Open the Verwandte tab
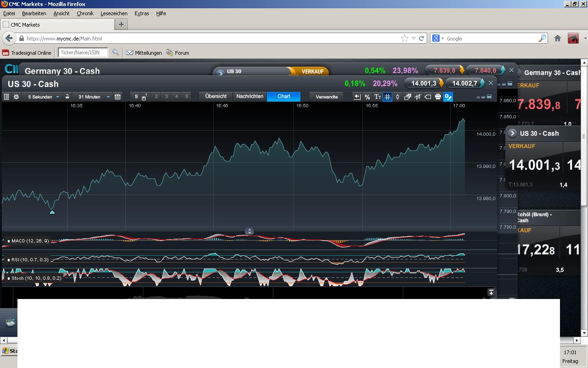The height and width of the screenshot is (368, 588). (x=327, y=97)
